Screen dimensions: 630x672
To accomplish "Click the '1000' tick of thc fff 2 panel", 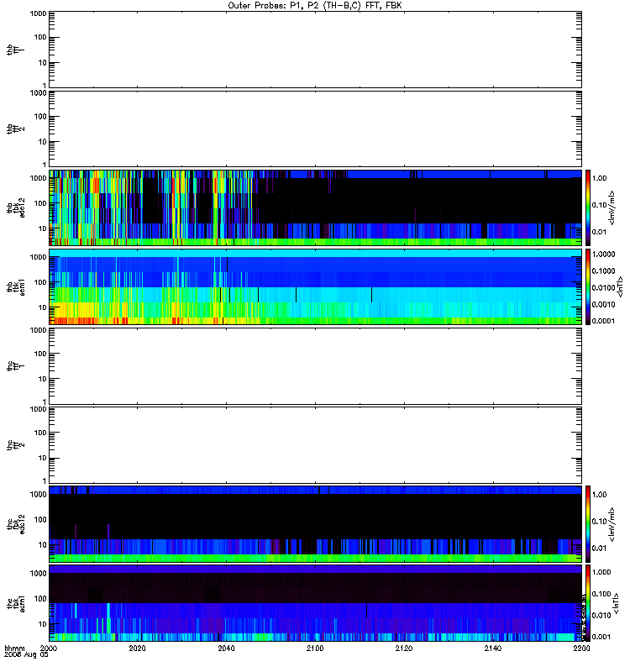I will click(x=39, y=409).
